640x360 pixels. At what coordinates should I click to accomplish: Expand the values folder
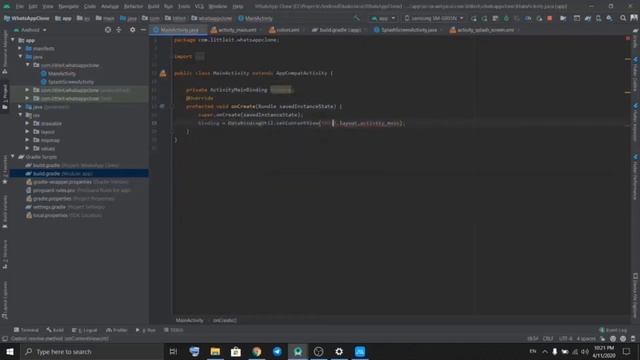(27, 148)
